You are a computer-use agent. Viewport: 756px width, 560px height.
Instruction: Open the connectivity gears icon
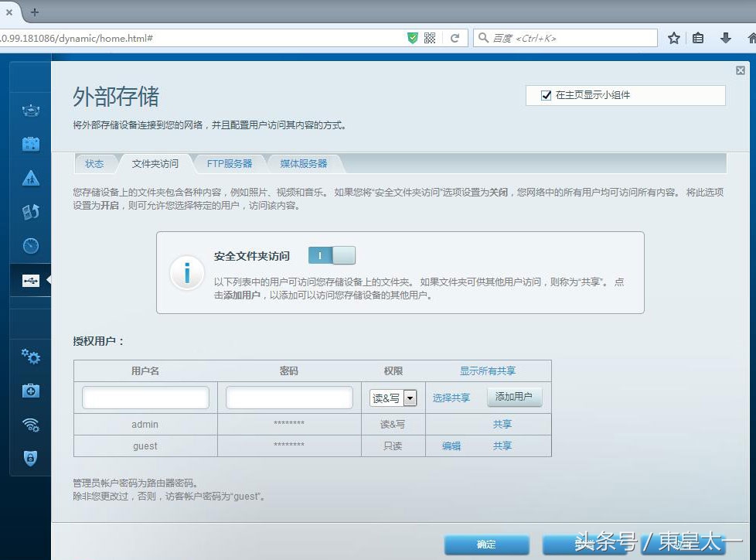pyautogui.click(x=29, y=357)
